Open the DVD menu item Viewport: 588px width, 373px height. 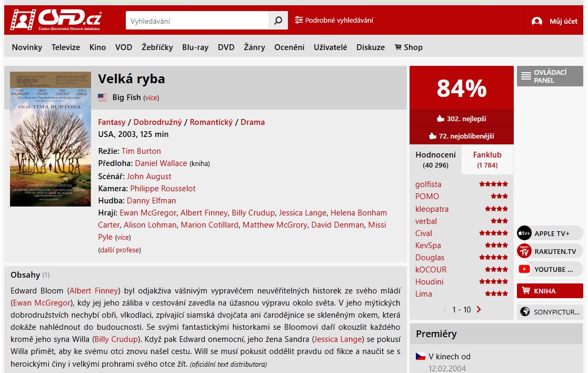[x=226, y=47]
